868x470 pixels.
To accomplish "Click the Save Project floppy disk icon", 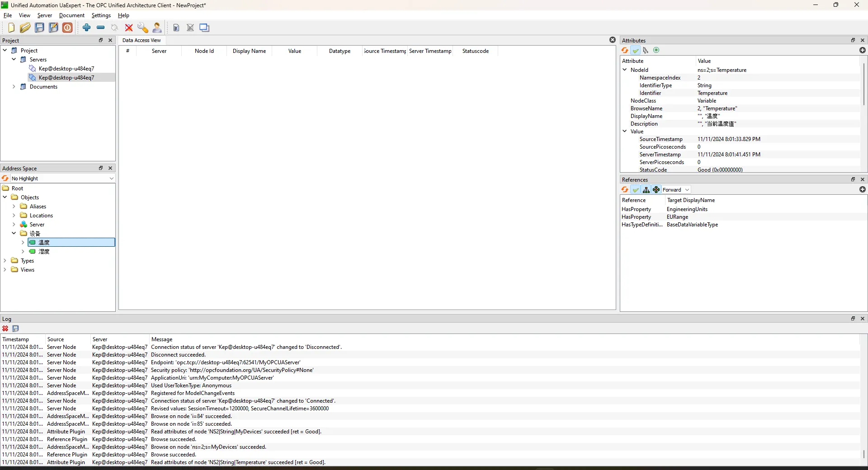I will pyautogui.click(x=40, y=28).
